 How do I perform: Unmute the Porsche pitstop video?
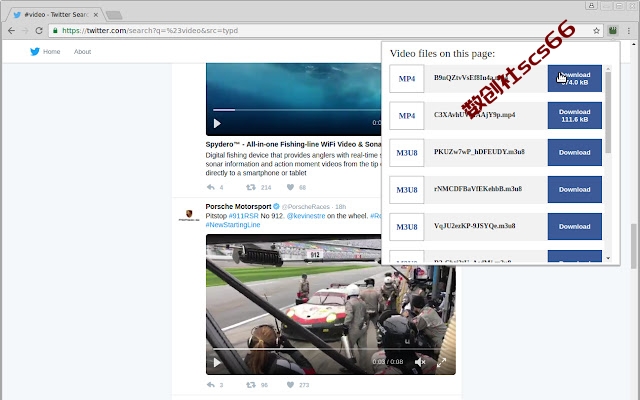click(x=420, y=362)
